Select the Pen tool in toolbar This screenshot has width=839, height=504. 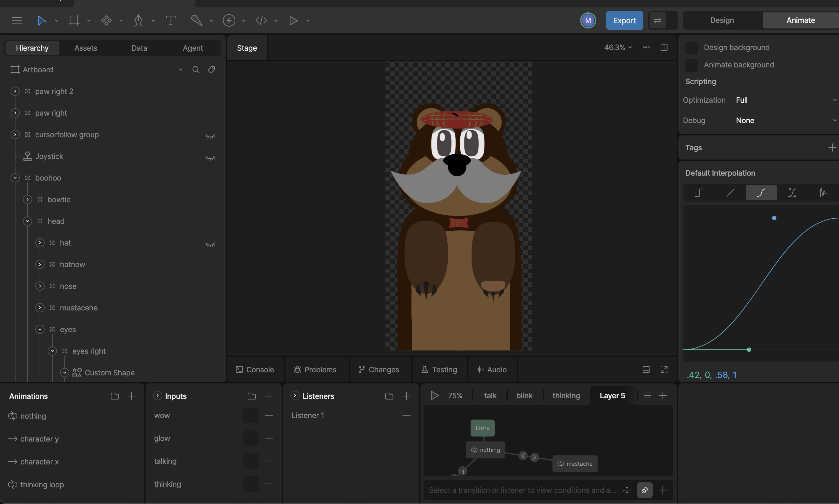click(138, 20)
